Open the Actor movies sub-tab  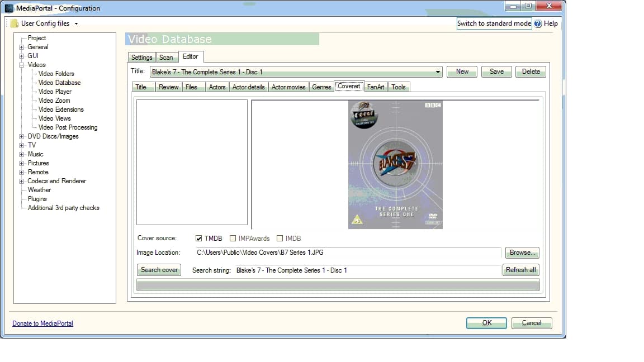pos(288,87)
